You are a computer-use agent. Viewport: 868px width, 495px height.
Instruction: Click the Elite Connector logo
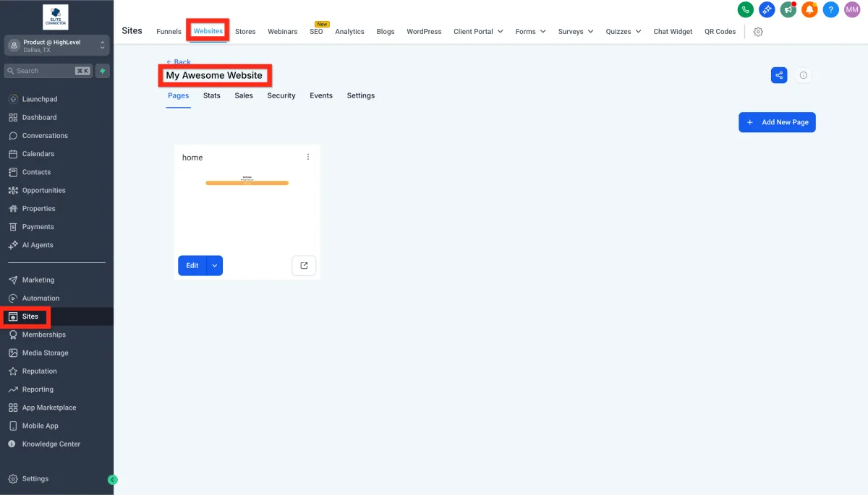point(56,17)
